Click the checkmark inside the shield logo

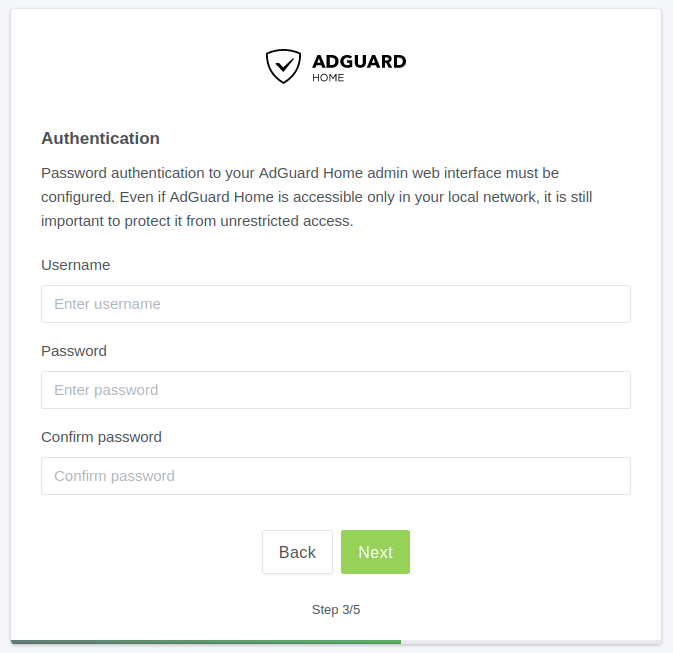coord(284,65)
